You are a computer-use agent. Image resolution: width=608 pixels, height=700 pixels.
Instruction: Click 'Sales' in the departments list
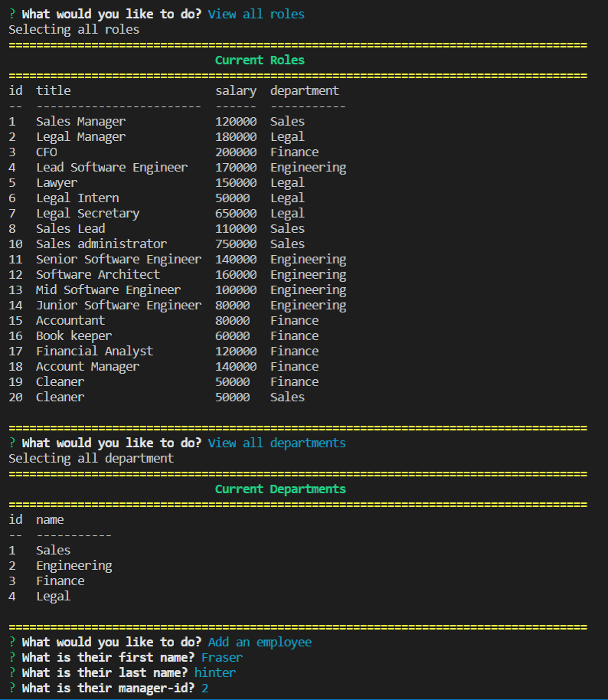tap(54, 551)
